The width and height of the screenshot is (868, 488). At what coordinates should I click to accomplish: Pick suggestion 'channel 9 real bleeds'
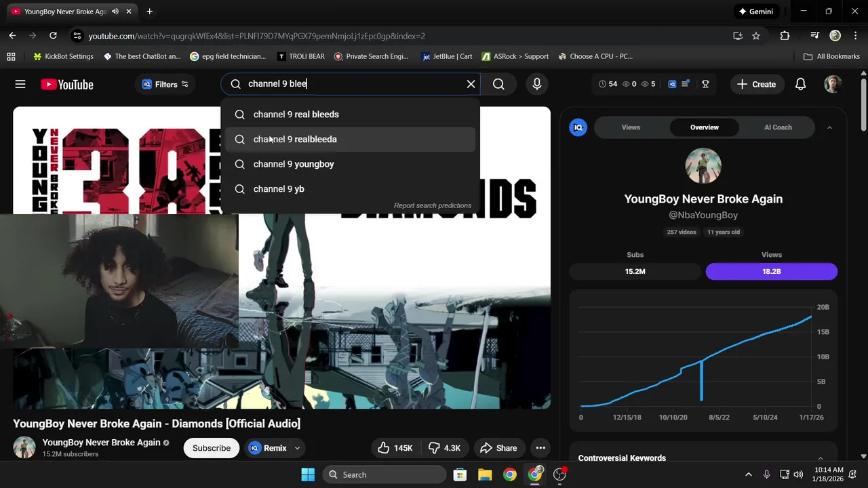(x=351, y=115)
